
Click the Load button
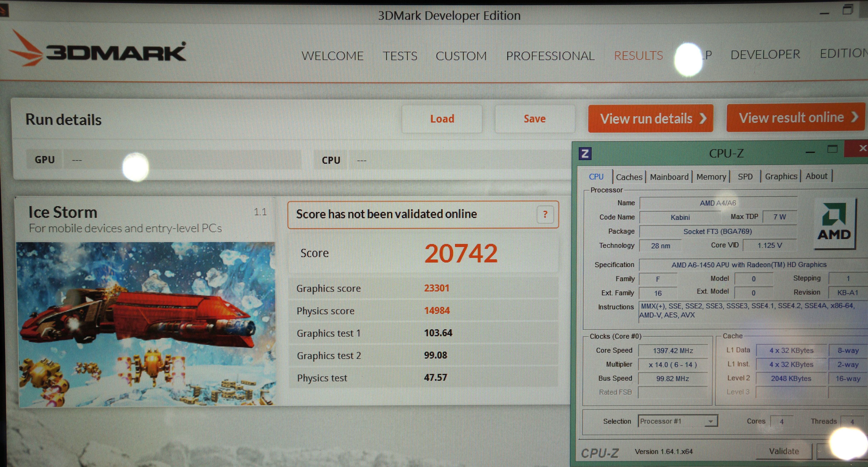pos(442,119)
